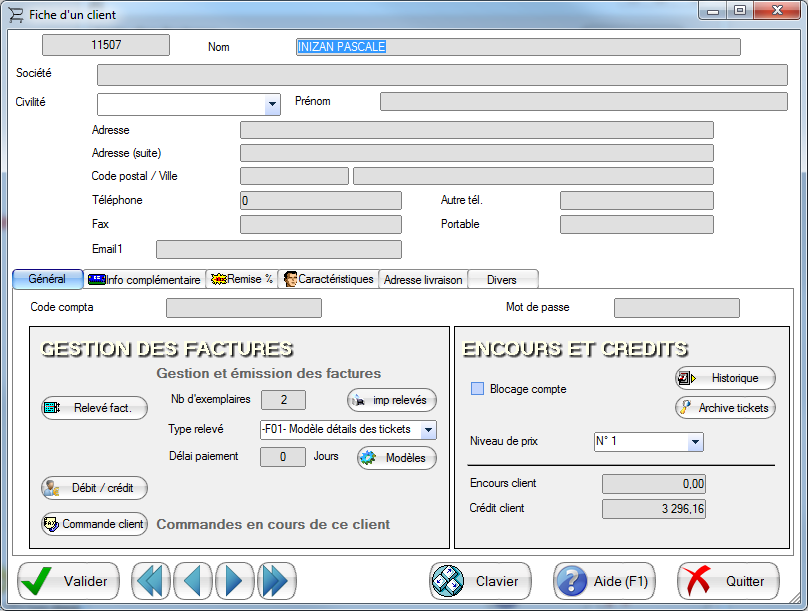
Task: Open the Type relevé dropdown
Action: coord(428,430)
